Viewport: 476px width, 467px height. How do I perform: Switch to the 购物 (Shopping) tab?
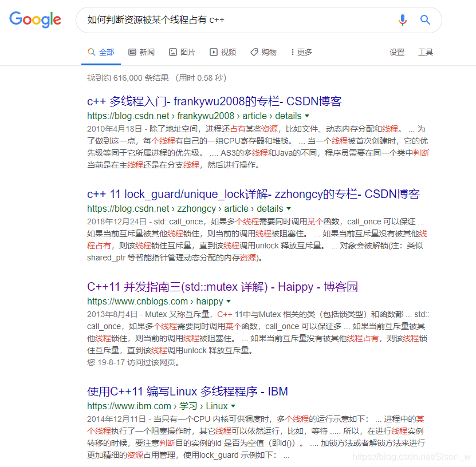point(263,52)
